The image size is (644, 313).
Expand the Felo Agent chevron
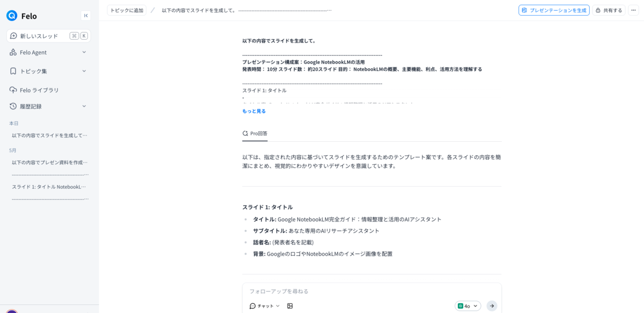coord(84,52)
